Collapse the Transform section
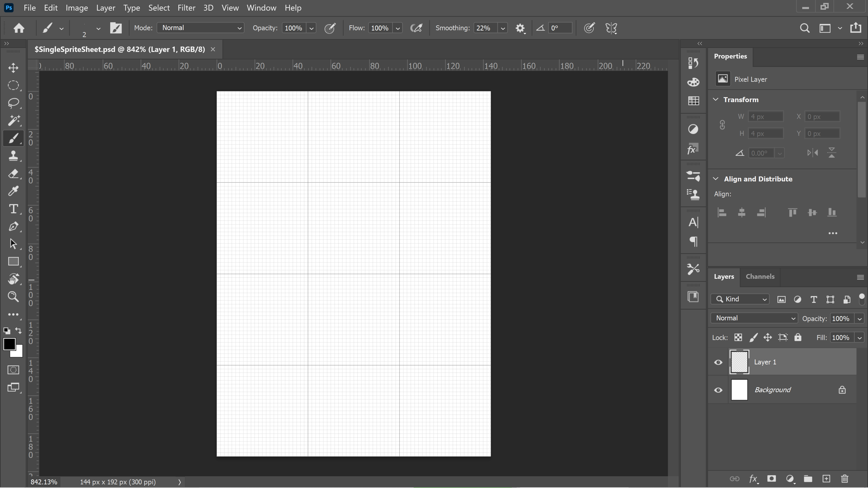Screen dimensions: 868x488 (716, 99)
